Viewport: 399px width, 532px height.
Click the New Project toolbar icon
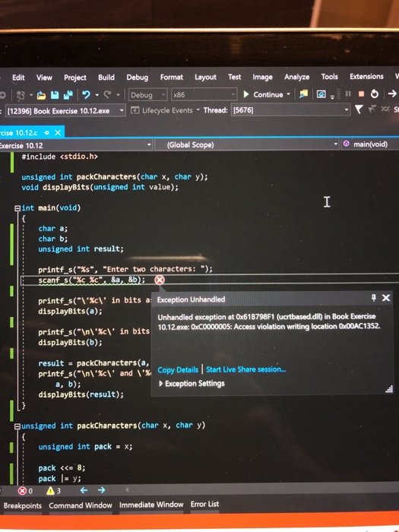point(21,95)
